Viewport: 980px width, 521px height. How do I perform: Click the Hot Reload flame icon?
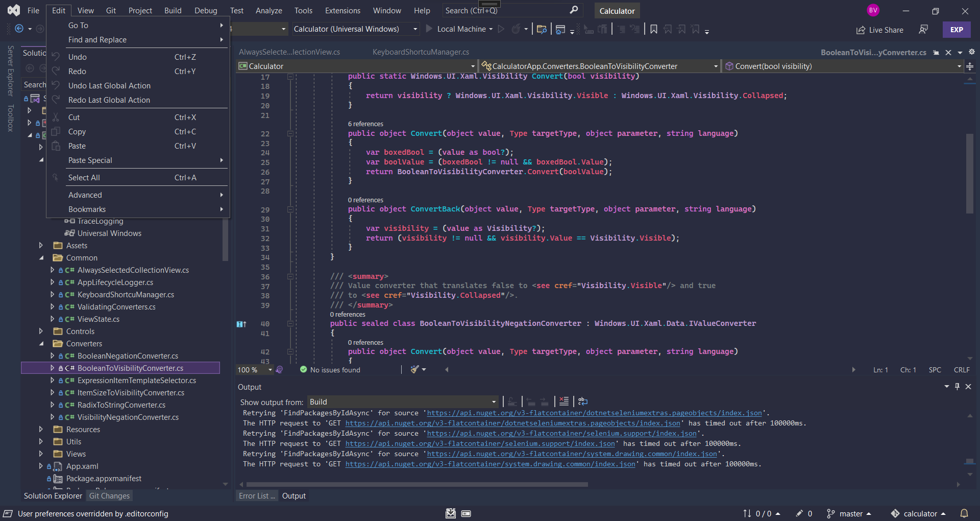[516, 29]
